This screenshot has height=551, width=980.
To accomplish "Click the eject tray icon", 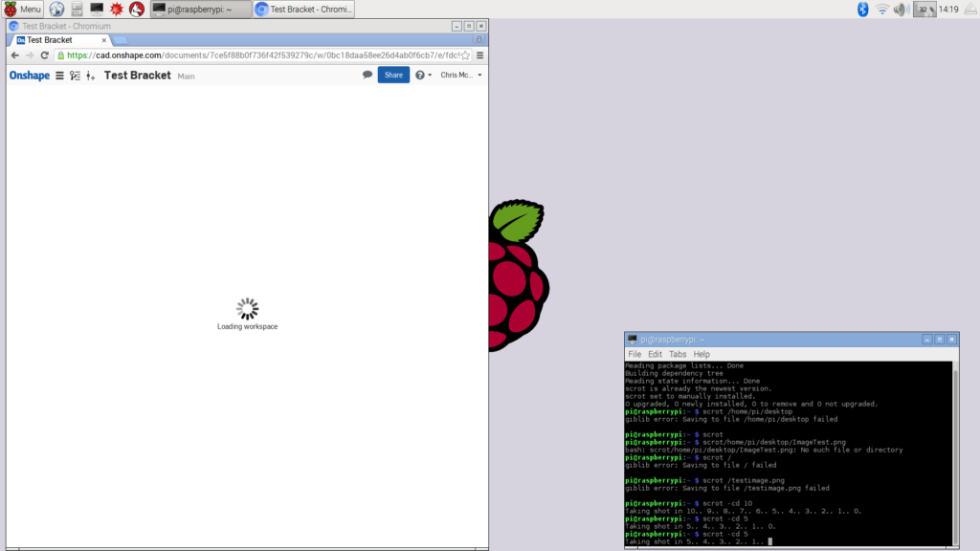I will 970,9.
